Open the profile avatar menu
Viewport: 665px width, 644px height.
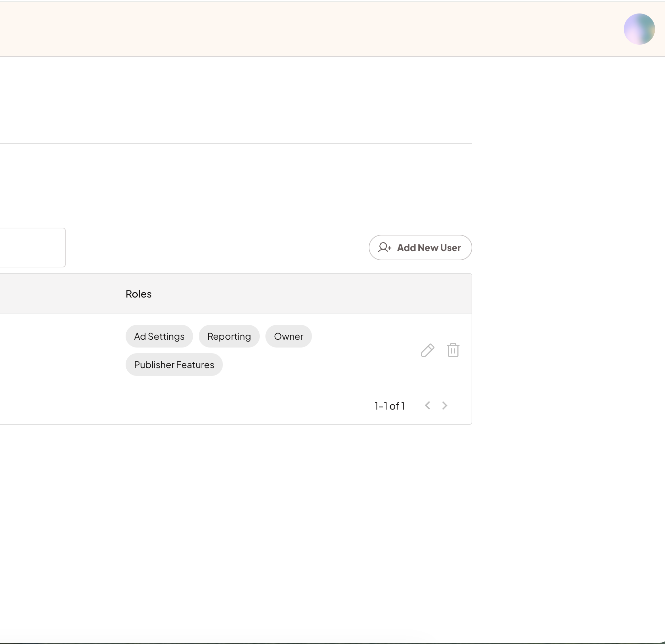639,29
